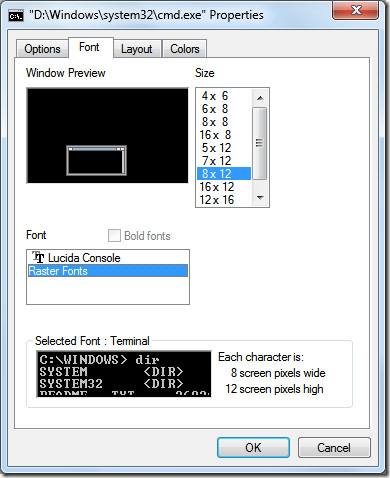390x478 pixels.
Task: Open the Layout tab
Action: point(137,49)
